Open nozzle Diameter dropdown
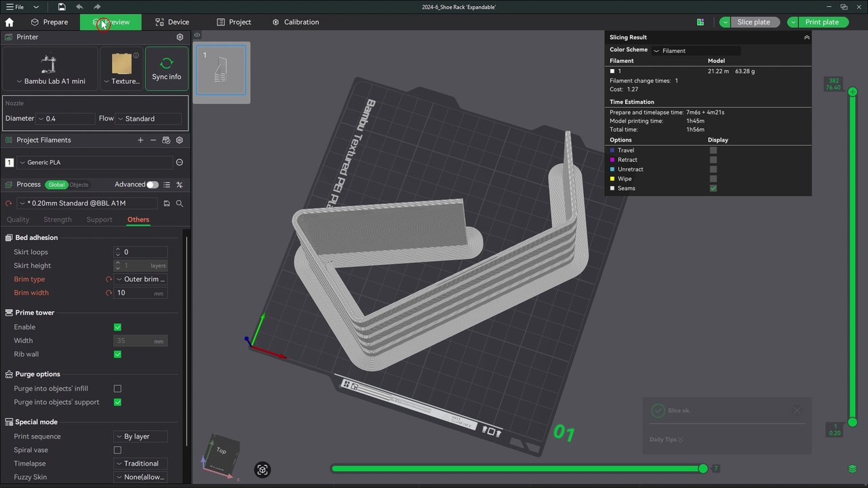Viewport: 868px width, 488px height. (x=66, y=119)
